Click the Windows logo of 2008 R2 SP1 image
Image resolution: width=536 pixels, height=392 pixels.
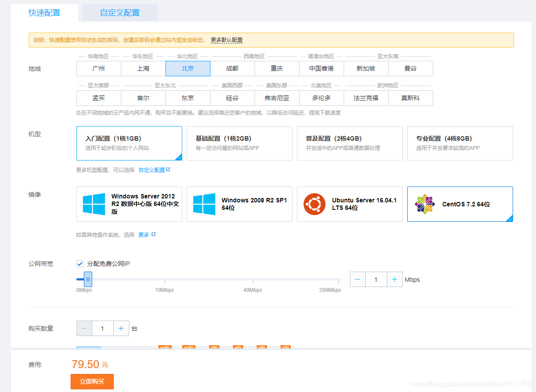204,204
